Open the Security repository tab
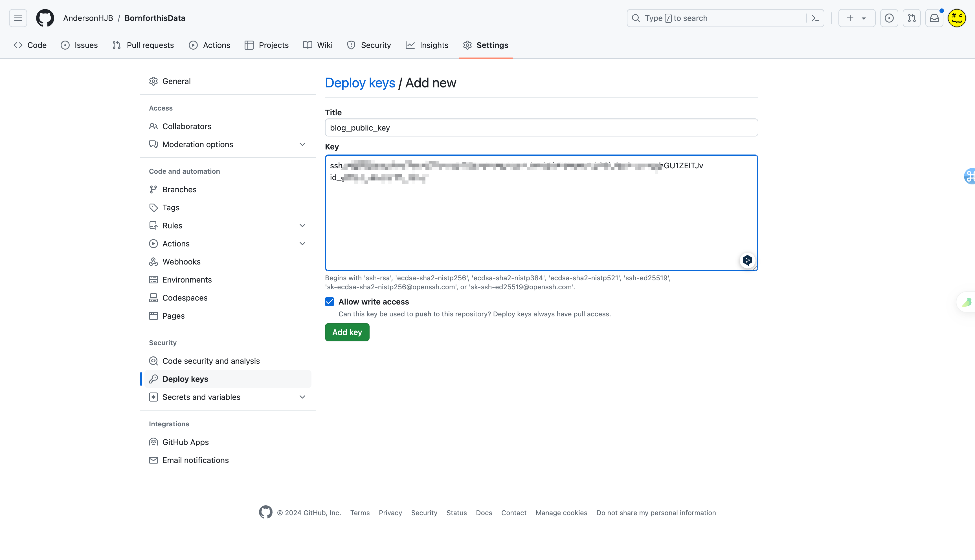Image resolution: width=975 pixels, height=560 pixels. (x=369, y=45)
